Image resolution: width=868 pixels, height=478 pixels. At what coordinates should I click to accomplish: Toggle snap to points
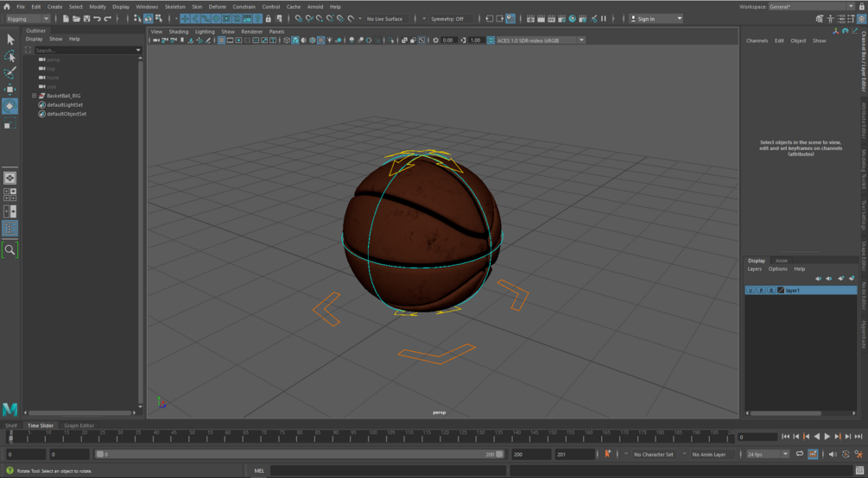coord(320,19)
